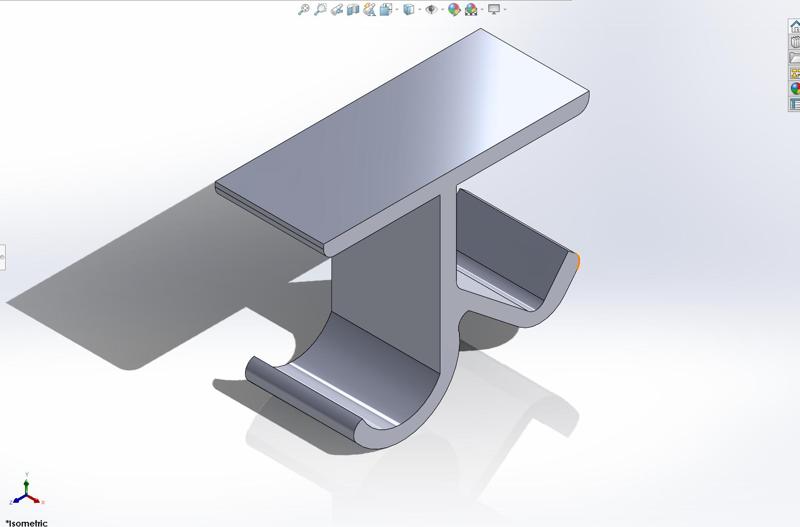Click the Edit Appearance color ball icon

454,9
